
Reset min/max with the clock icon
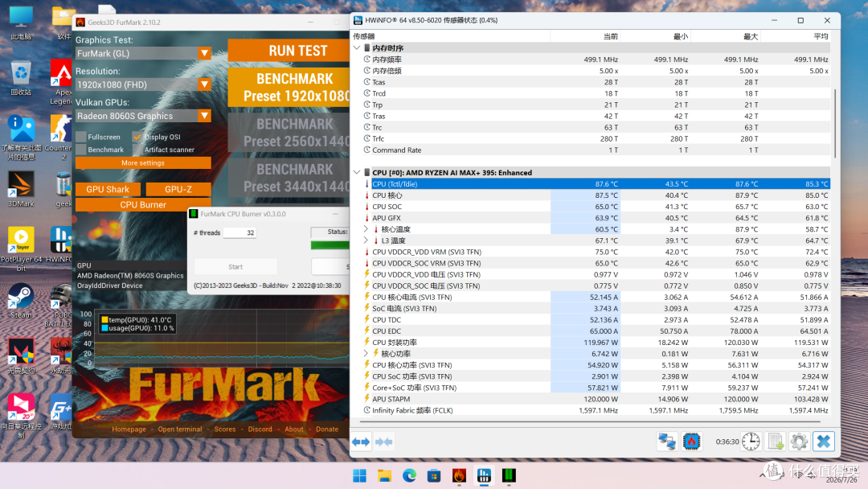[751, 442]
